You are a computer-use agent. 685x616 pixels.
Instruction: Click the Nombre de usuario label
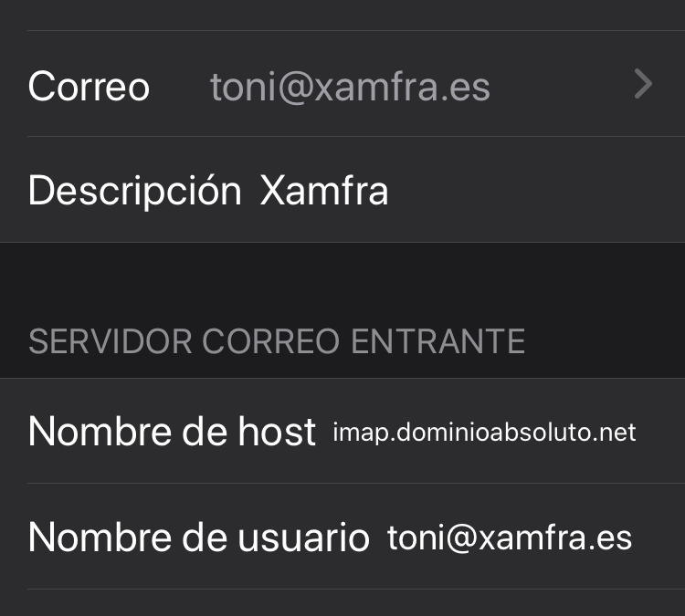pos(198,538)
